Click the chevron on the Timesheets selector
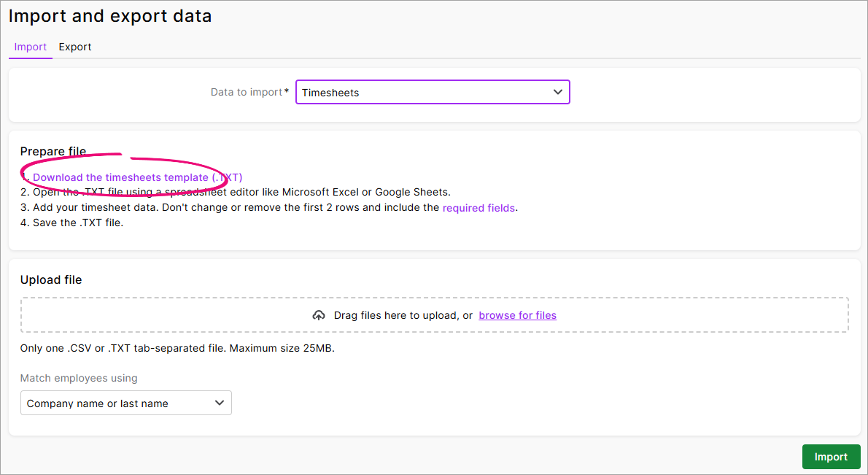 point(557,92)
